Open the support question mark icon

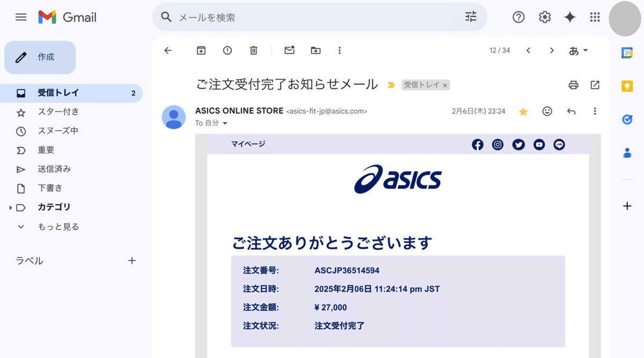[x=518, y=17]
